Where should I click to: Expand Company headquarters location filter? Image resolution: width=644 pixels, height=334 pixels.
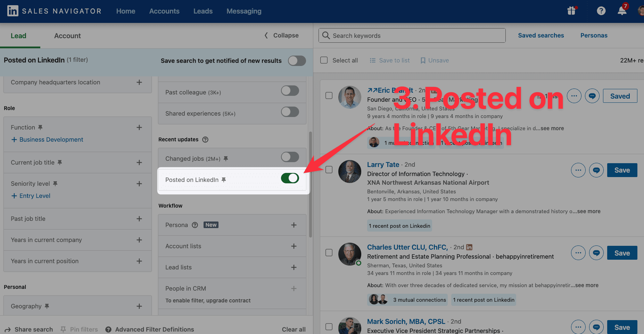139,82
